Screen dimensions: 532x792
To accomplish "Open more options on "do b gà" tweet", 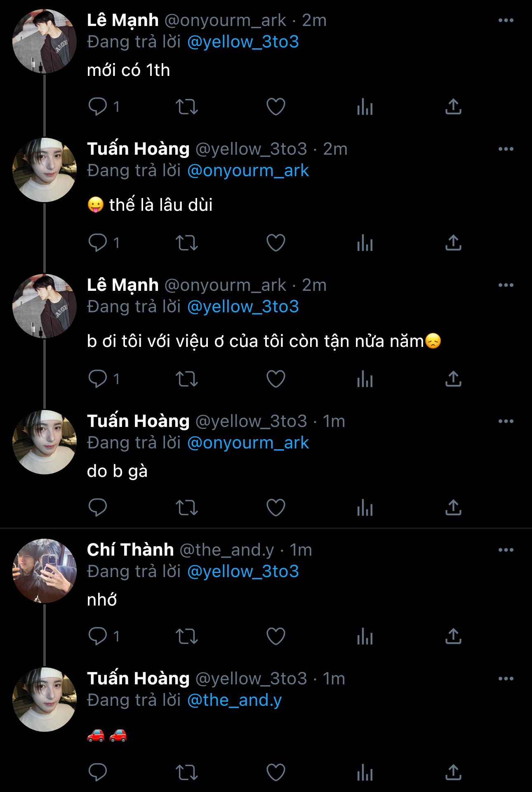I will coord(506,421).
